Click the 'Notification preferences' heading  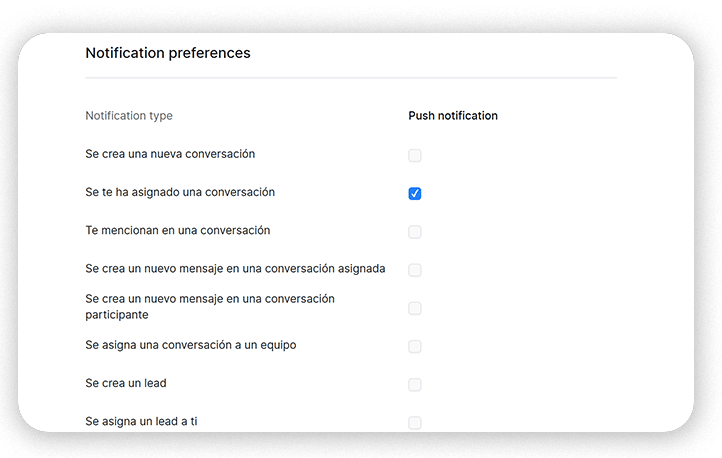[168, 53]
